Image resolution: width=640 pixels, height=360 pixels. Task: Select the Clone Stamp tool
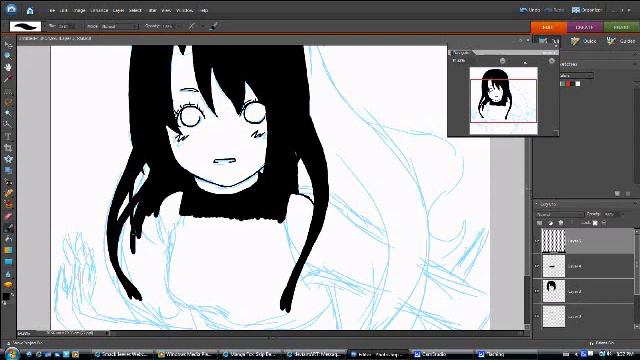point(8,205)
